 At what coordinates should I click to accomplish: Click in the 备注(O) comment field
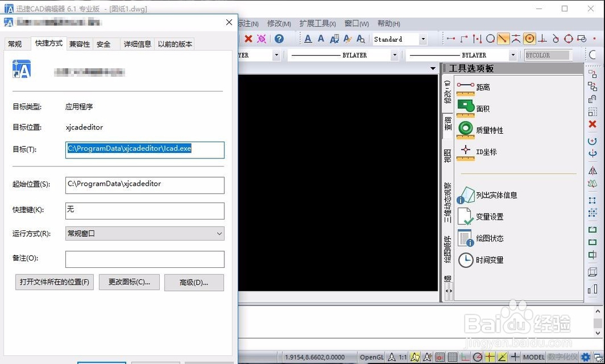pos(145,259)
